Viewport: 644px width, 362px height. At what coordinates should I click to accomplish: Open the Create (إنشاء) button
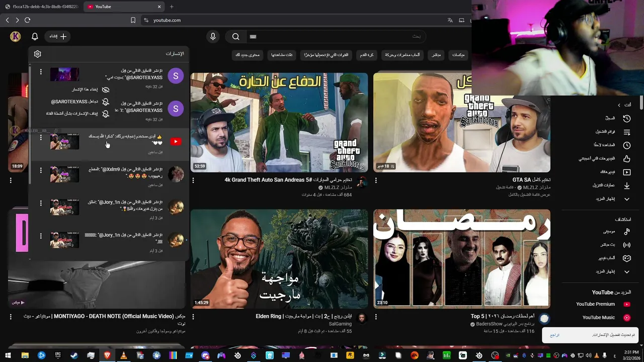pos(58,36)
